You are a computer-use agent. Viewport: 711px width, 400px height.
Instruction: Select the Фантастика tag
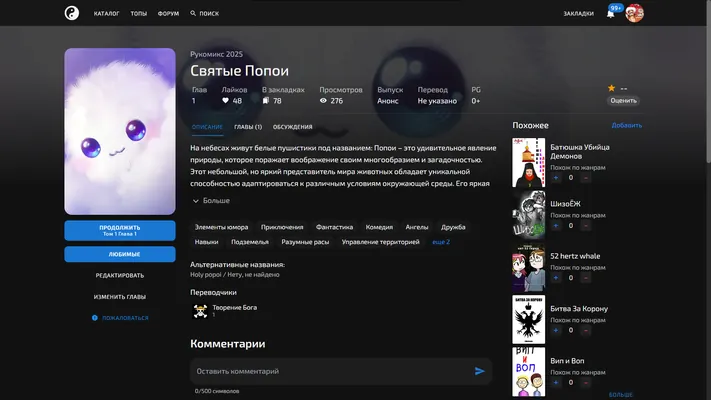(x=334, y=227)
